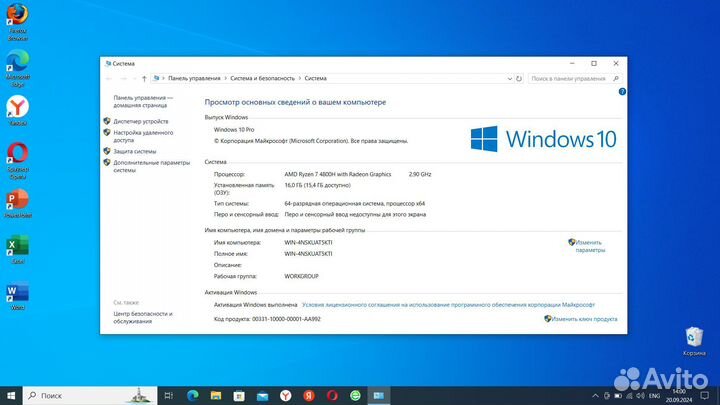Open Microsoft Store from the taskbar

239,395
